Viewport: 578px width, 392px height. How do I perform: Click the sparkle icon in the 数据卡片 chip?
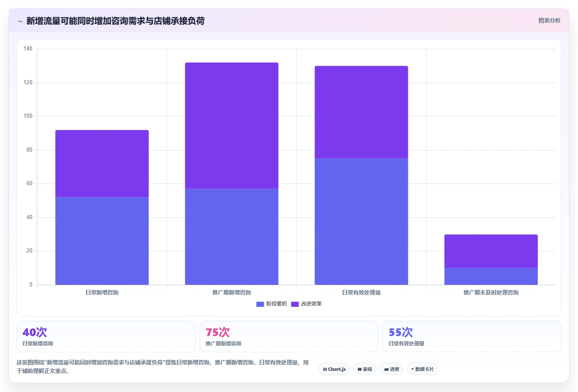[412, 369]
